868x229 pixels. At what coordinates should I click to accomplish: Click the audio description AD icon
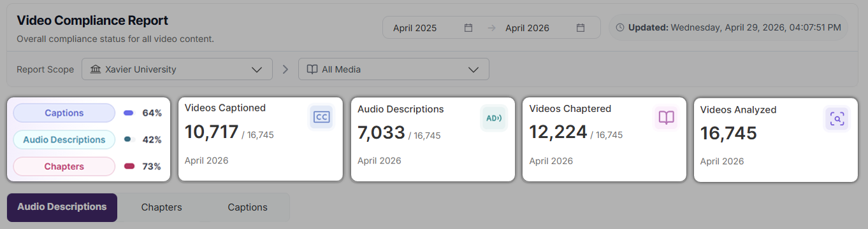tap(493, 118)
